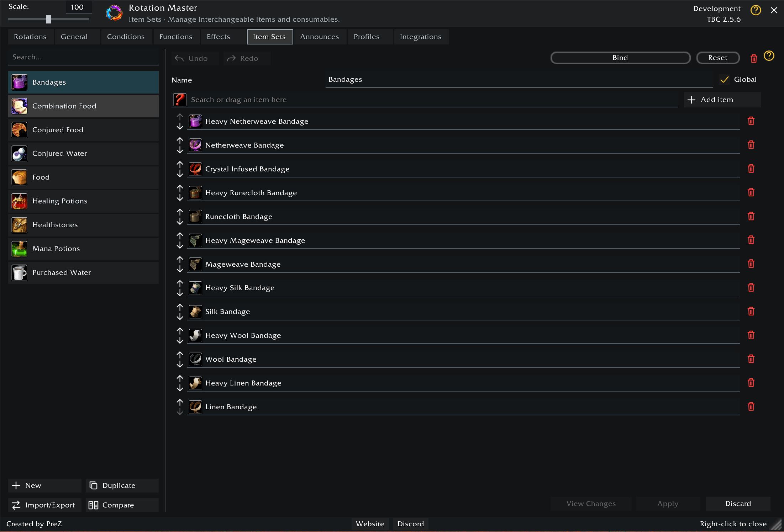Move Heavy Runecloth Bandage down one position
784x532 pixels.
180,197
